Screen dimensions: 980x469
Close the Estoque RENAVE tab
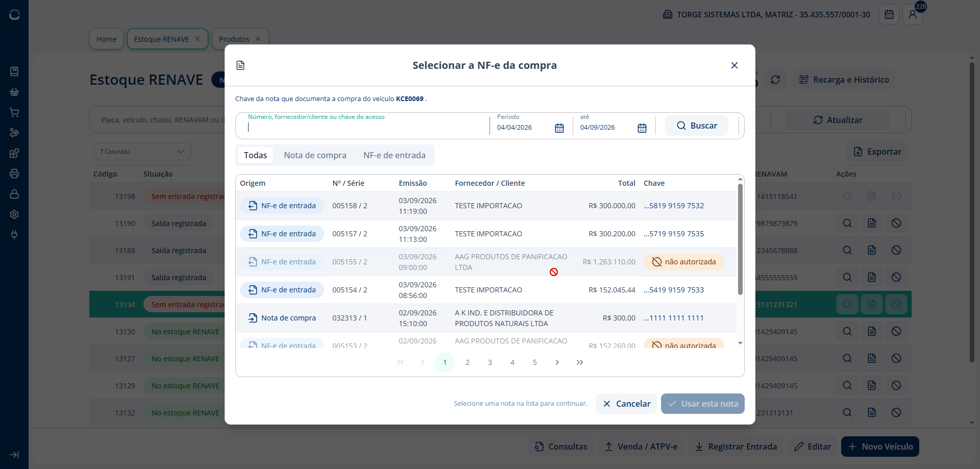[198, 39]
